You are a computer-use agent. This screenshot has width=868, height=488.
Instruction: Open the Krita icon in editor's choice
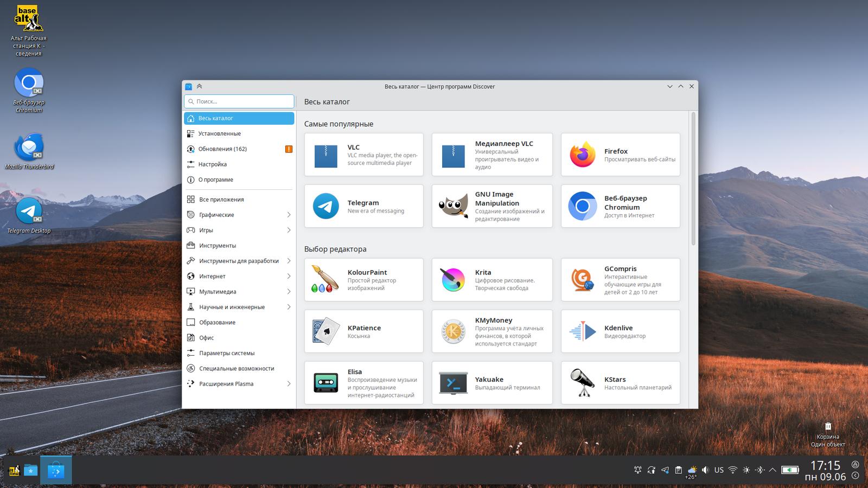pyautogui.click(x=452, y=280)
